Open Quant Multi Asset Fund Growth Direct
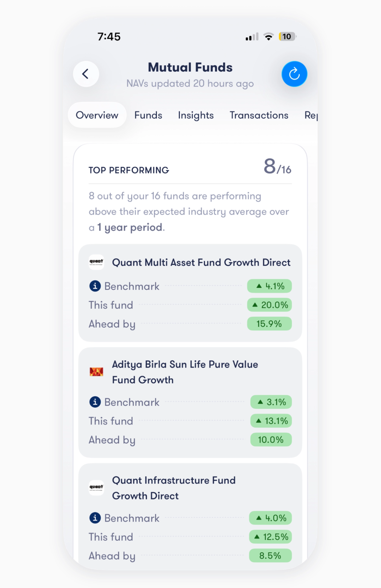 pos(201,262)
